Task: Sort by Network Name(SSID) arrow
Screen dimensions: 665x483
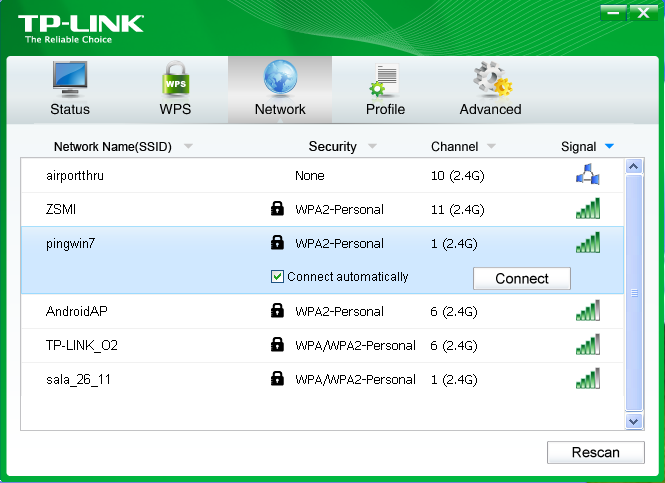Action: click(x=188, y=146)
